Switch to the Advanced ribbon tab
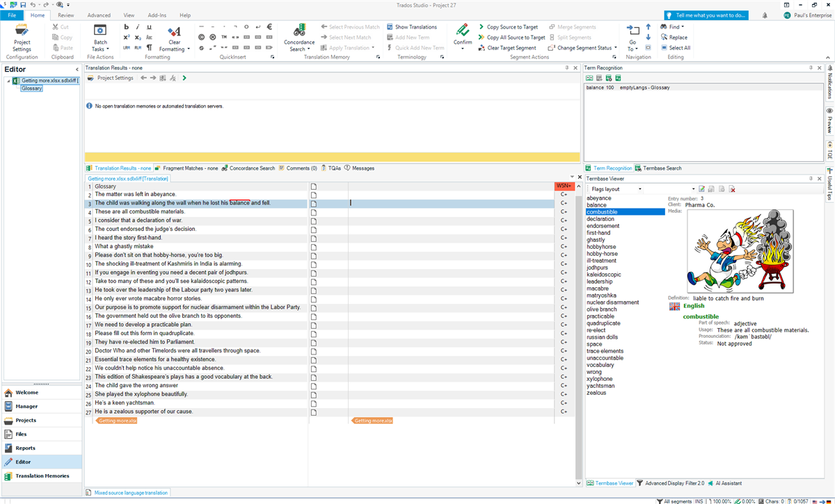The image size is (835, 504). click(99, 15)
